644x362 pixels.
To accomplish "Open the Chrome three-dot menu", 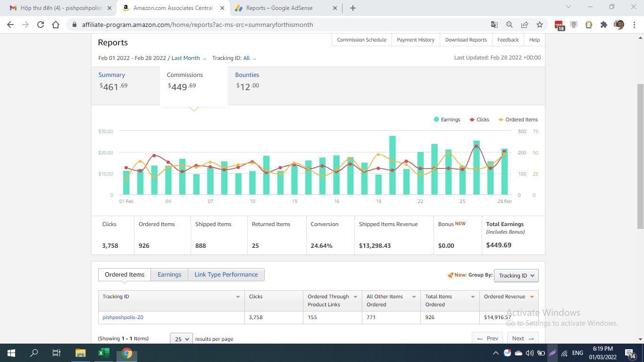I will pos(634,25).
